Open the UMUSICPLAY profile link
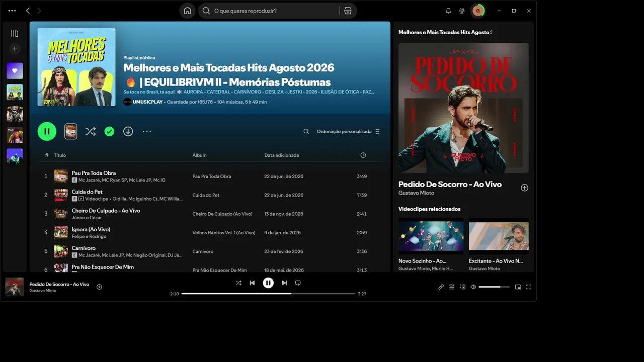Image resolution: width=644 pixels, height=362 pixels. (147, 102)
